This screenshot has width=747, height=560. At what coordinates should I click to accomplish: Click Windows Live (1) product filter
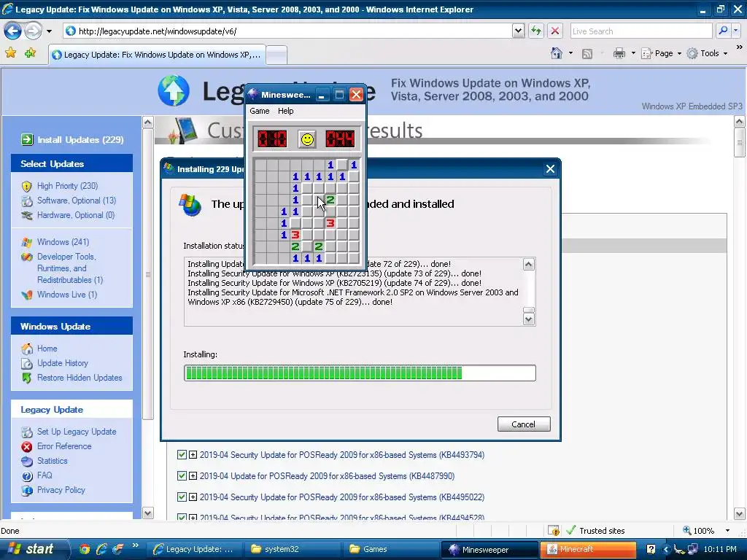tap(67, 295)
